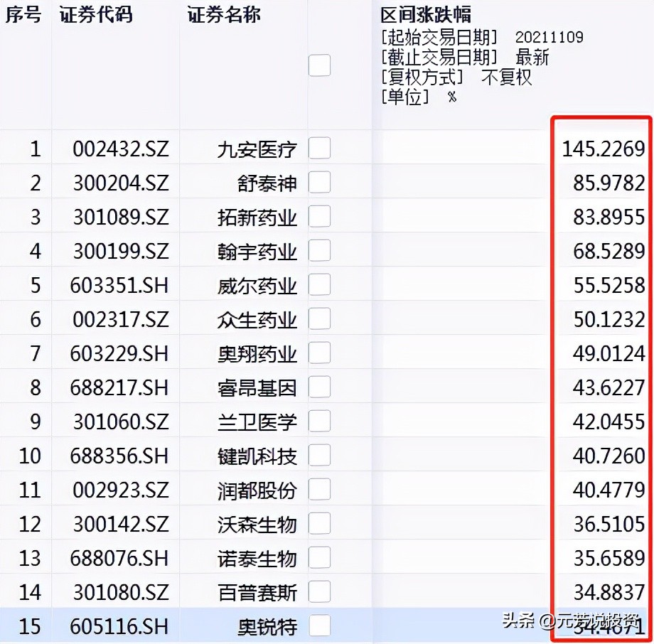Sort by 区间涨跌幅 column header
654x644 pixels.
pos(426,15)
